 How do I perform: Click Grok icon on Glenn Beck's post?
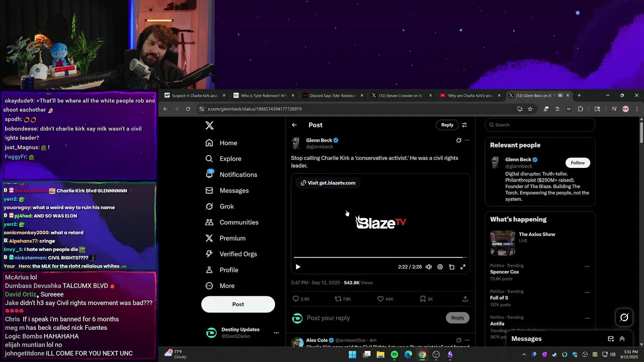point(458,140)
